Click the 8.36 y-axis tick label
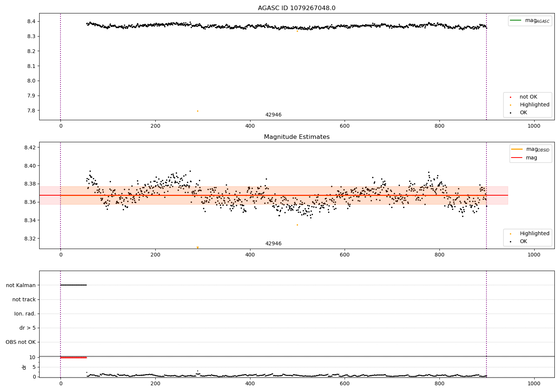 point(30,202)
